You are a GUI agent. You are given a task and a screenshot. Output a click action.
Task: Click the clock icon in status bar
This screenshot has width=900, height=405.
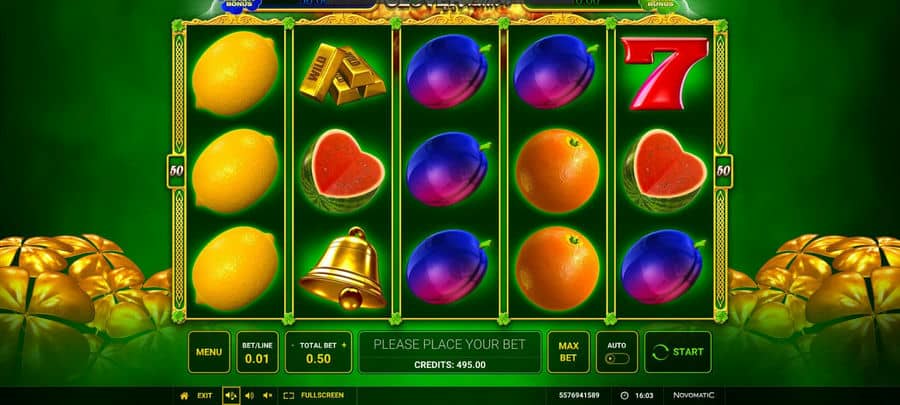click(x=624, y=395)
